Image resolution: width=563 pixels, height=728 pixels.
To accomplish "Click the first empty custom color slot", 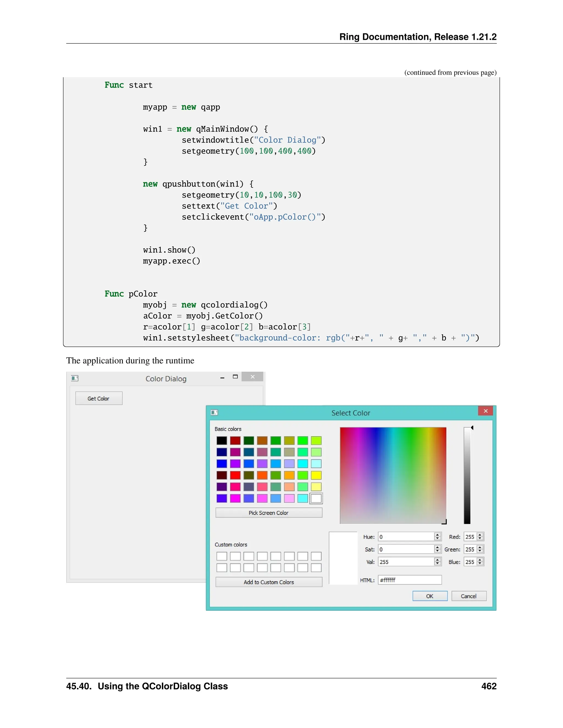I will coord(222,556).
